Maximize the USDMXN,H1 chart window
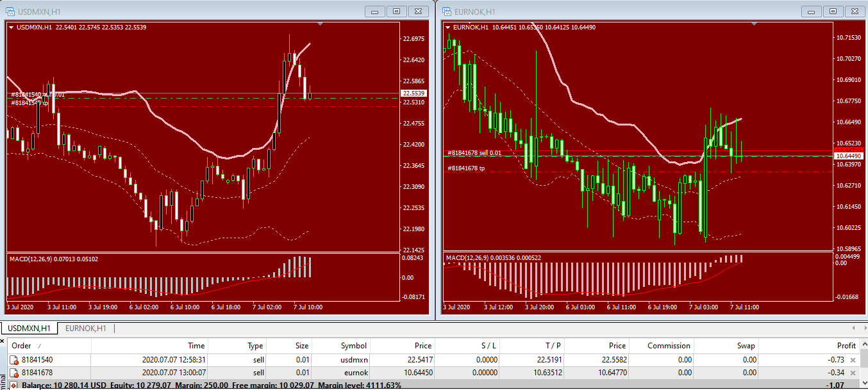868x390 pixels. pyautogui.click(x=397, y=11)
